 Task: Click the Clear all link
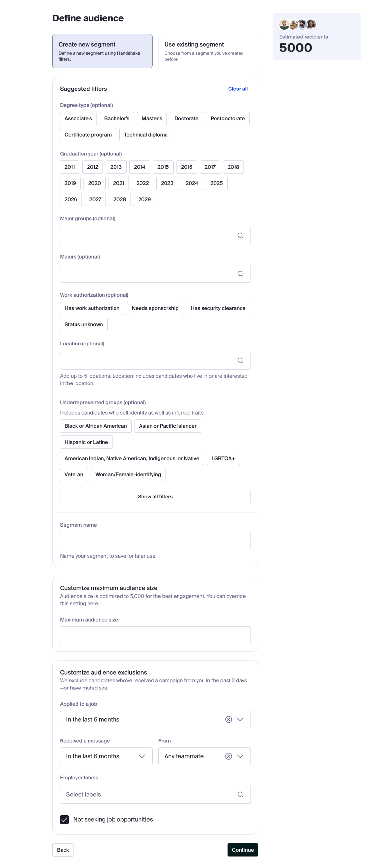click(238, 89)
